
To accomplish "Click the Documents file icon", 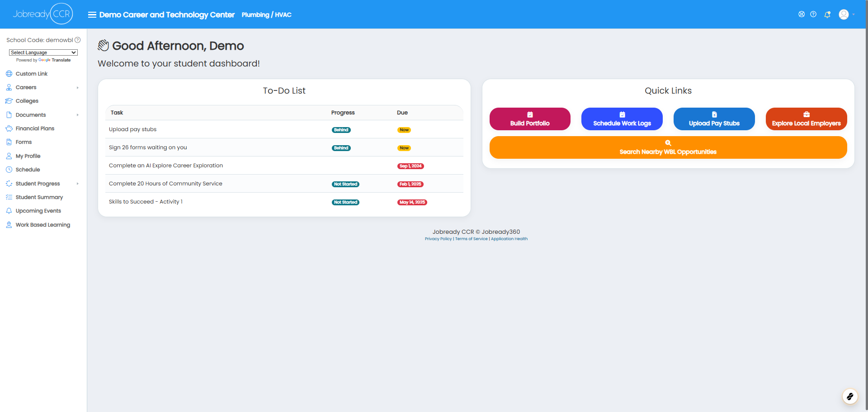I will (x=9, y=115).
